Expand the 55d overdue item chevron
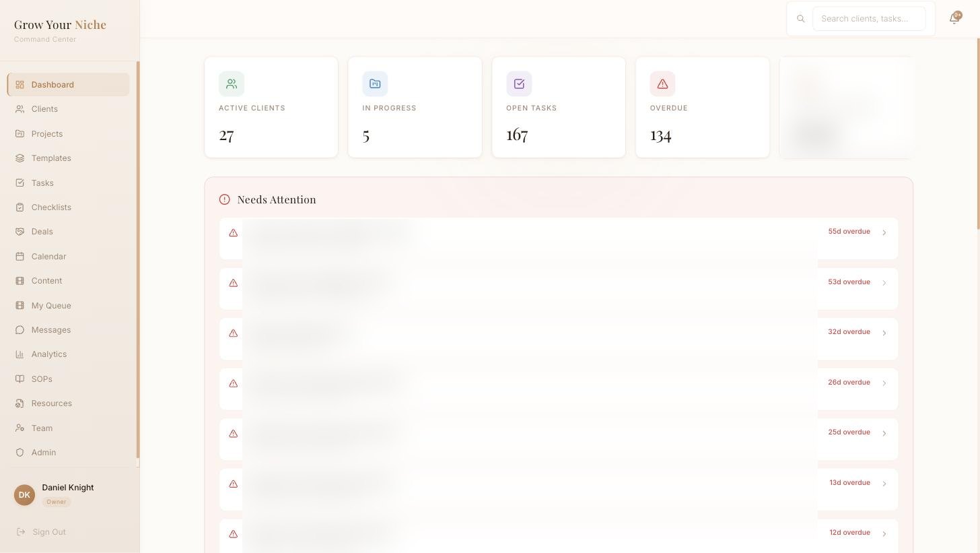980x553 pixels. 884,233
